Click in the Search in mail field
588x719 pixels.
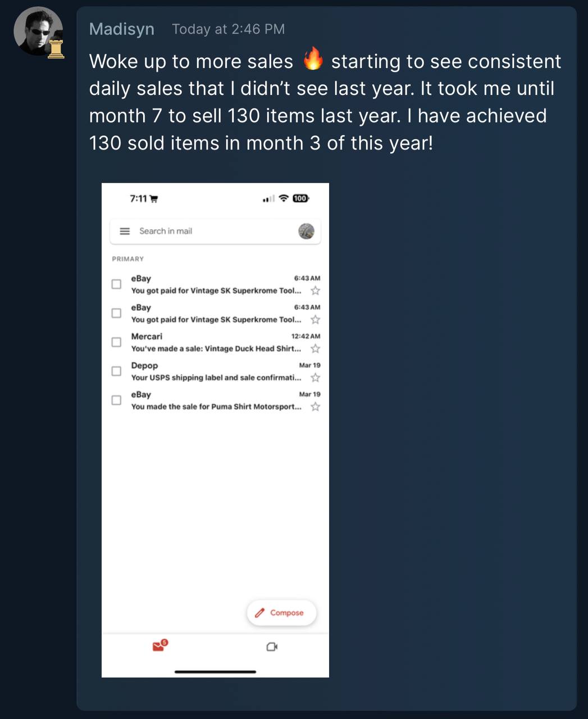coord(215,231)
